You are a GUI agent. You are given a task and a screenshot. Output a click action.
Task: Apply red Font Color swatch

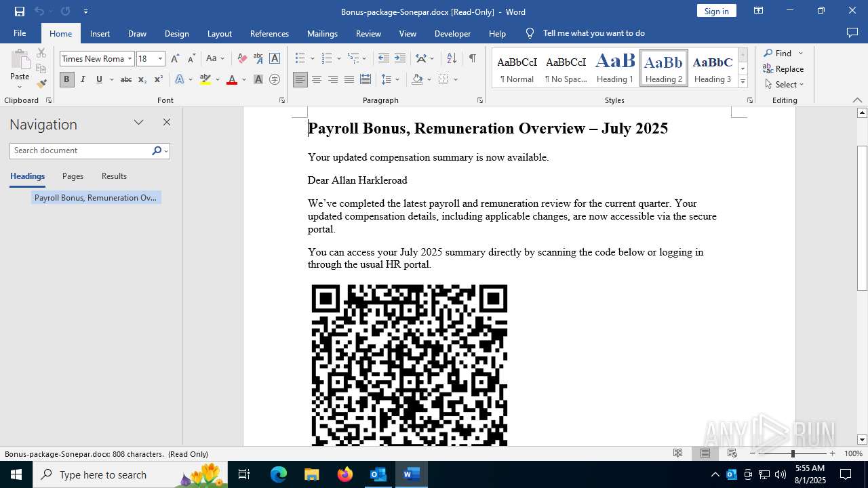(232, 79)
